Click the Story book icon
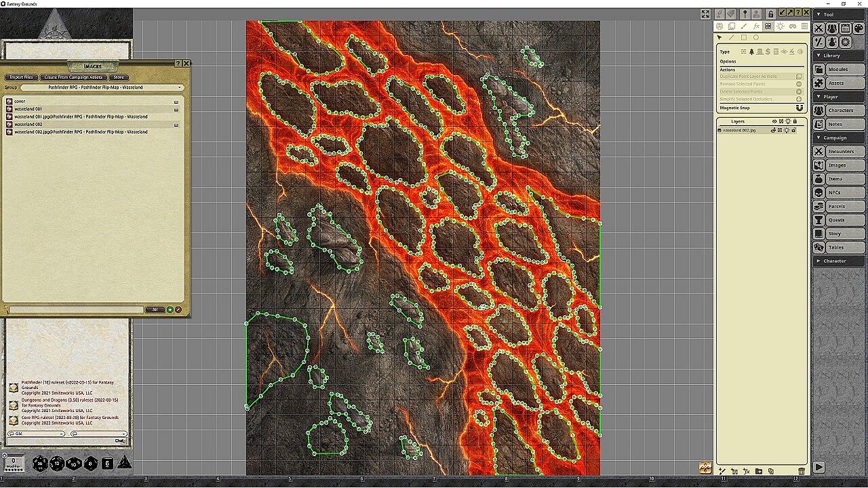The image size is (868, 488). [x=819, y=234]
